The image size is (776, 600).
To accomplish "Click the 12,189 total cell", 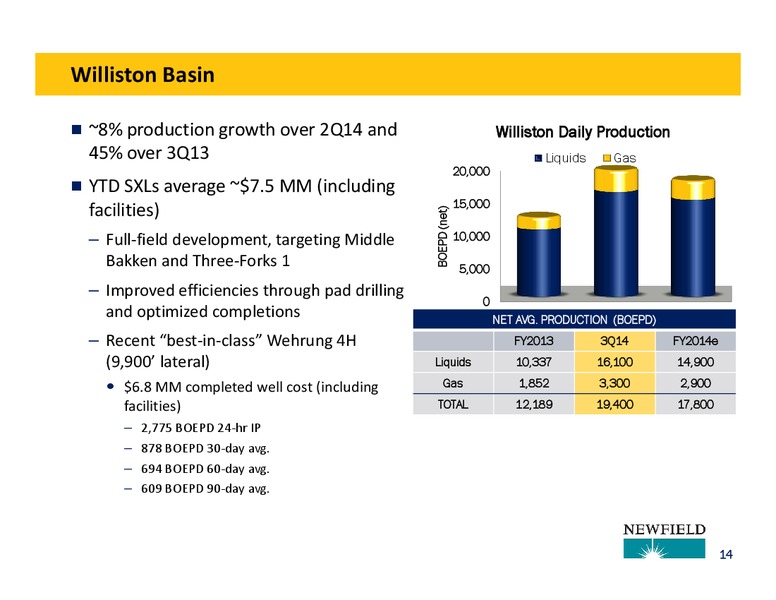I will (x=534, y=404).
